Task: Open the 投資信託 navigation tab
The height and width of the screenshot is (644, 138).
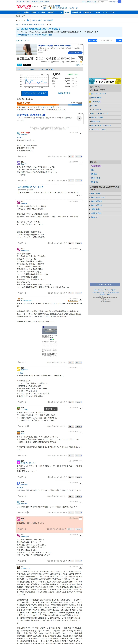Action: point(51,12)
